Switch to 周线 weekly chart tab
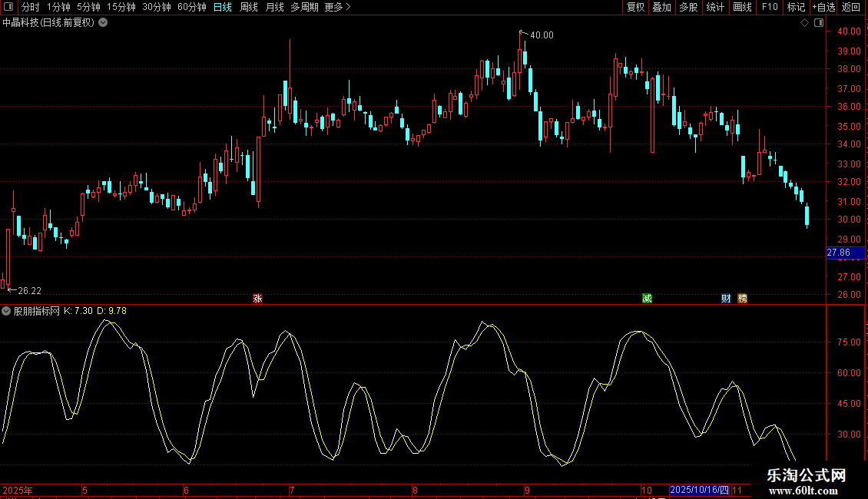 [x=249, y=7]
